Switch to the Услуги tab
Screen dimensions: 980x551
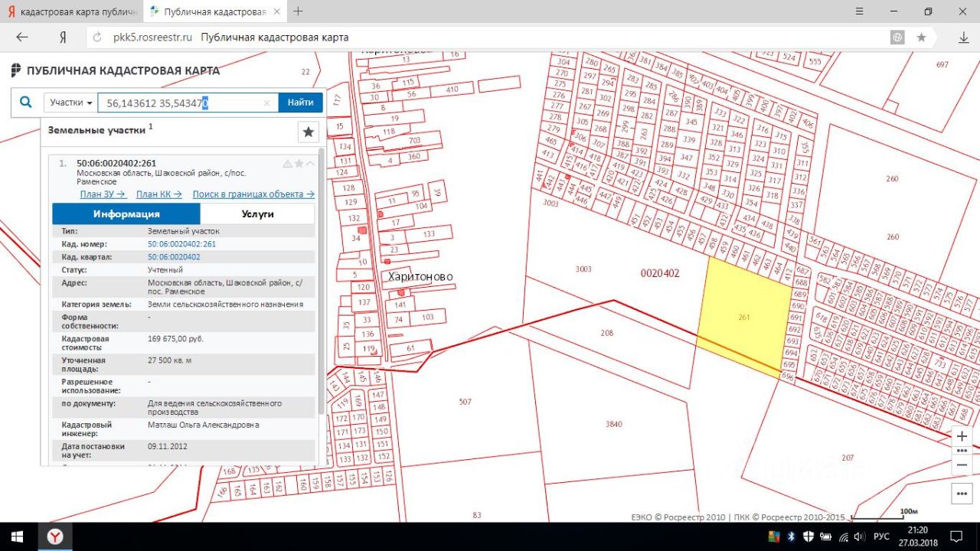point(257,214)
